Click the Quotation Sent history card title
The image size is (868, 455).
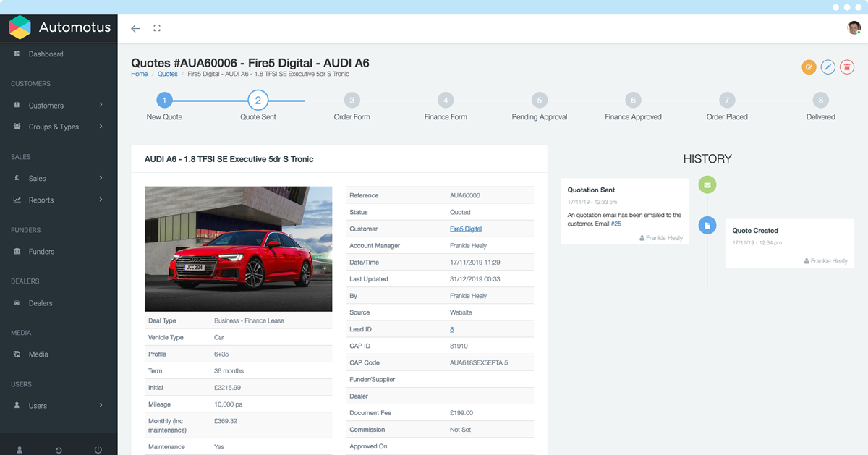tap(591, 190)
